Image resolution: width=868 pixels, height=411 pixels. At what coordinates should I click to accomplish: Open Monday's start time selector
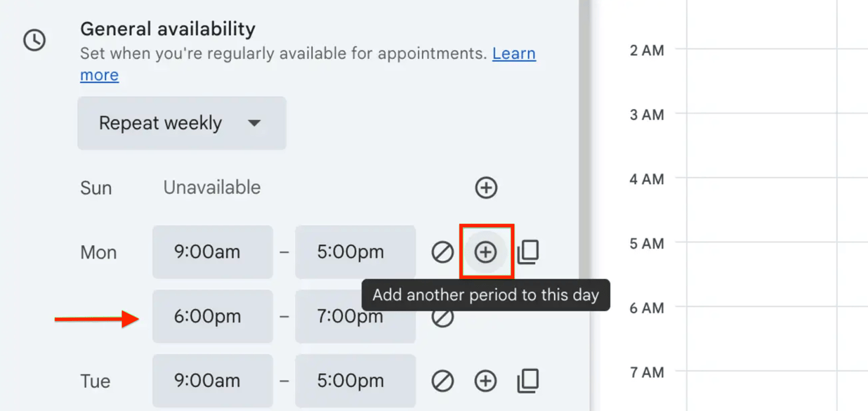pos(212,252)
